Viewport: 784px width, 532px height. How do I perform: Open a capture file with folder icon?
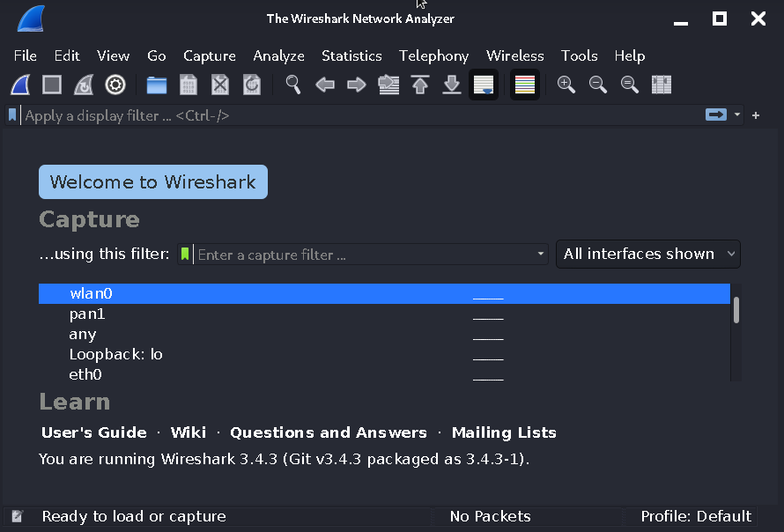pyautogui.click(x=157, y=85)
